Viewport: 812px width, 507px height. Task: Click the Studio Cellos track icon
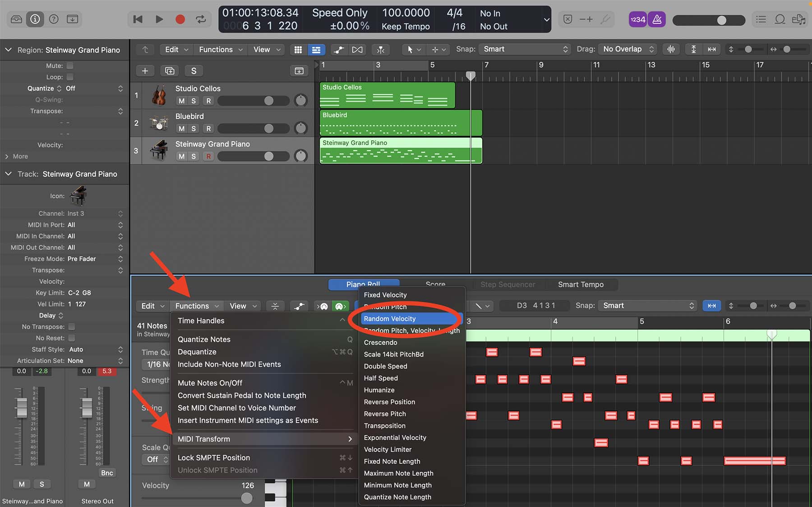159,95
